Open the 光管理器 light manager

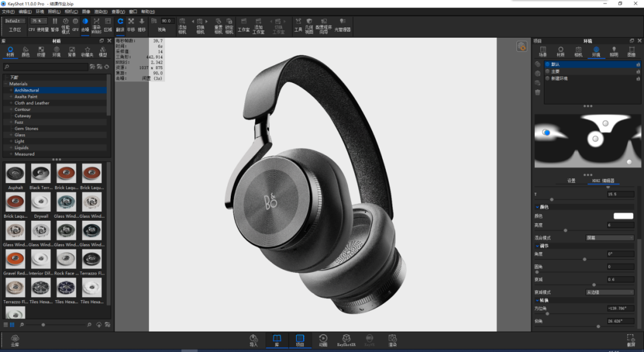(342, 24)
